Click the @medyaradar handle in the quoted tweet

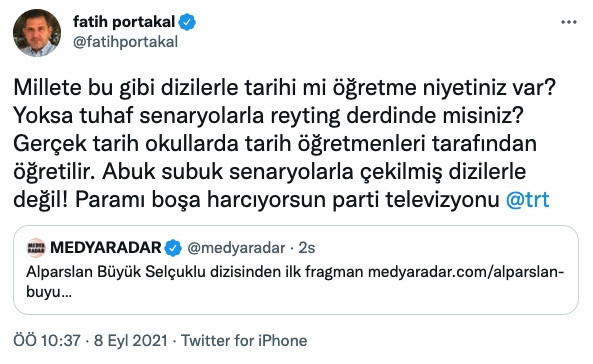pos(236,248)
